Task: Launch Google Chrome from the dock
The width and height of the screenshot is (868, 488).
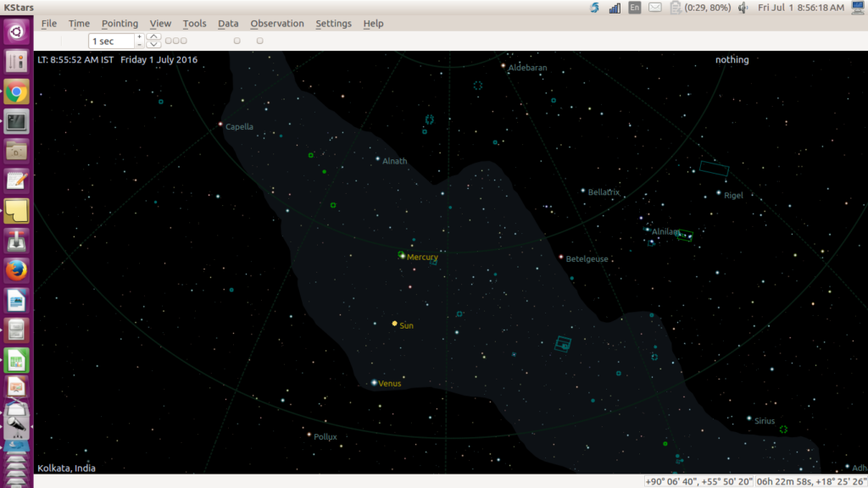Action: [x=16, y=92]
